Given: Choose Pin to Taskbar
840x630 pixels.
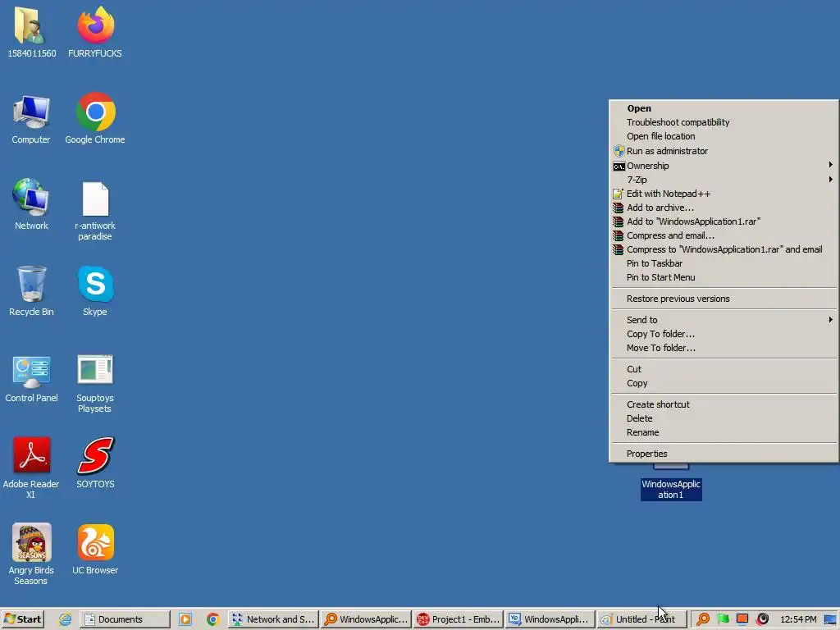Looking at the screenshot, I should 724,263.
